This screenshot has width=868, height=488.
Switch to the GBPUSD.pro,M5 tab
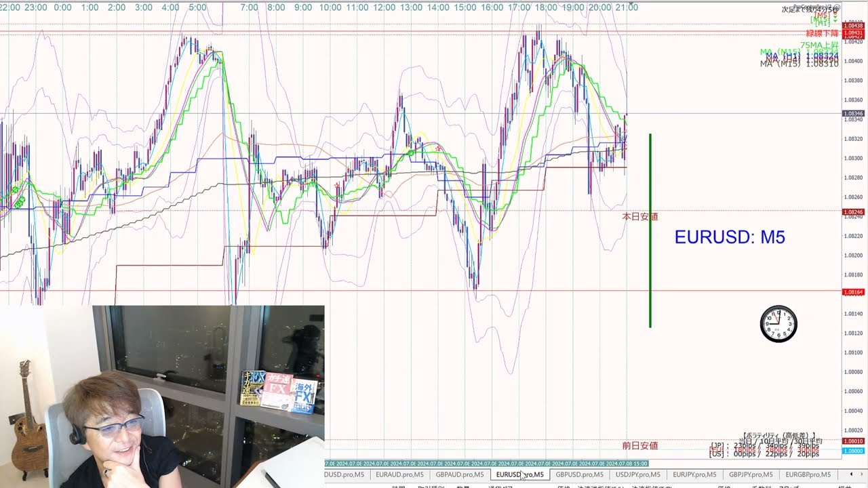(x=579, y=474)
